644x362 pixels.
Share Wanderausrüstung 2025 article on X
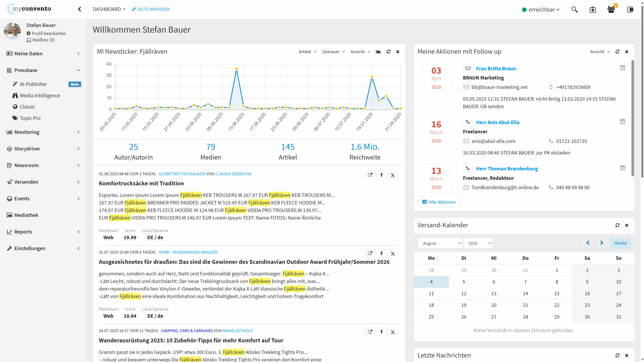[x=393, y=332]
